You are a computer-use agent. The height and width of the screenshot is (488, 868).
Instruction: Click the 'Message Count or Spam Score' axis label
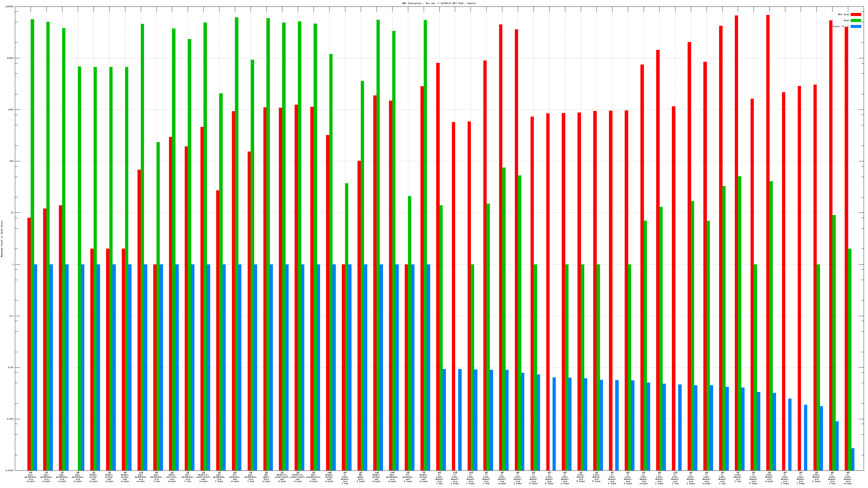pyautogui.click(x=2, y=239)
